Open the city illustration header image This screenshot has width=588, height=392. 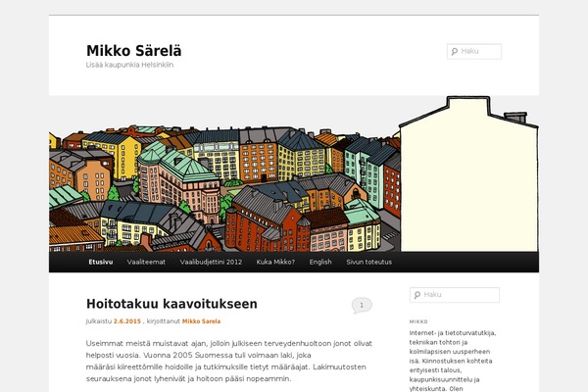pyautogui.click(x=294, y=173)
